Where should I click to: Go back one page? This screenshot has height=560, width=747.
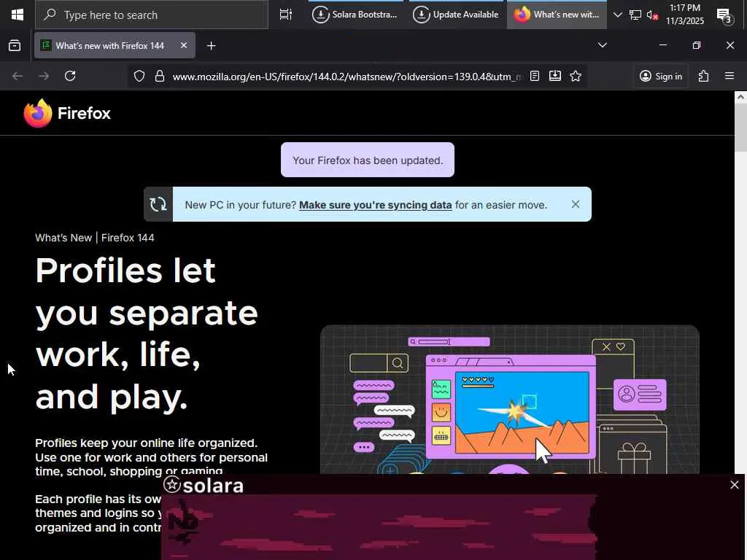point(18,76)
